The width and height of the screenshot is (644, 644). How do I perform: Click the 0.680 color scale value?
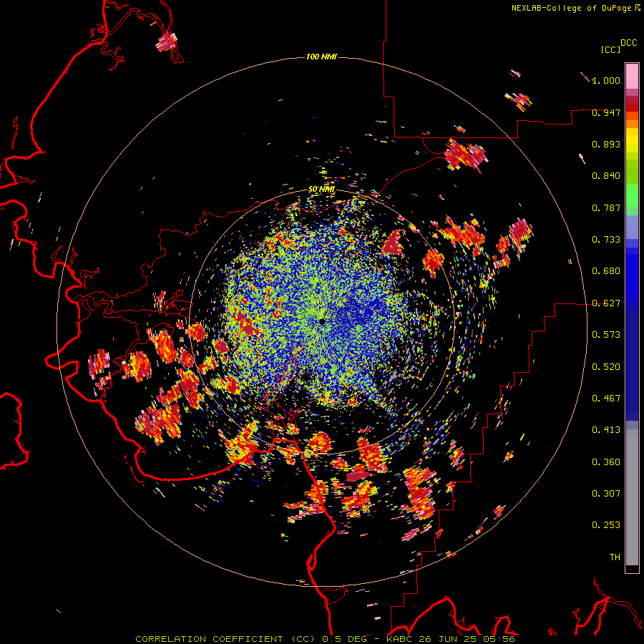click(x=606, y=271)
